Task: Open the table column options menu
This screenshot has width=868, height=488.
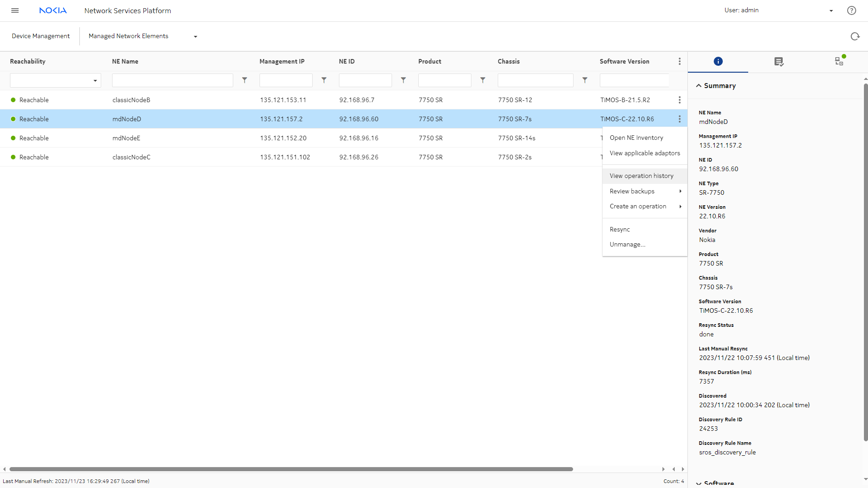Action: coord(679,61)
